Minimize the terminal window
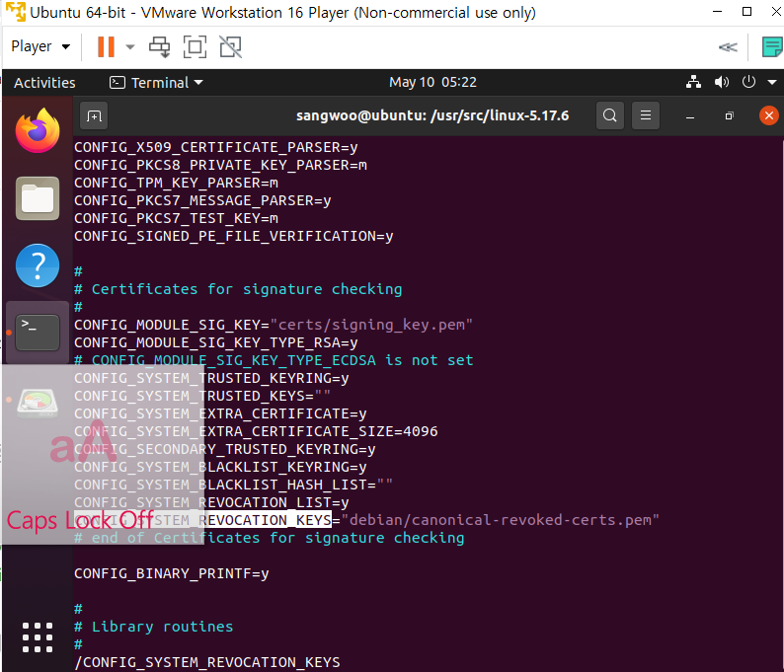 (690, 116)
